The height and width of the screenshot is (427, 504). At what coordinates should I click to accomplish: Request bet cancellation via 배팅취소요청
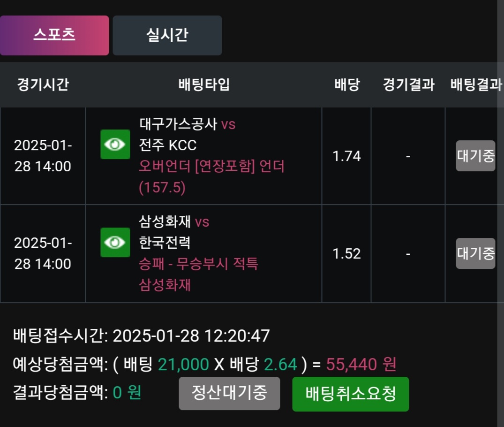tap(350, 394)
